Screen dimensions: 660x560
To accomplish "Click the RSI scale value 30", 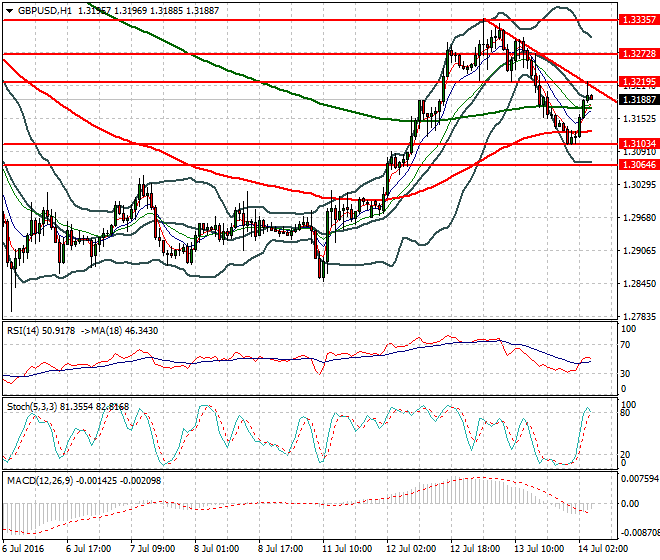I will [626, 373].
